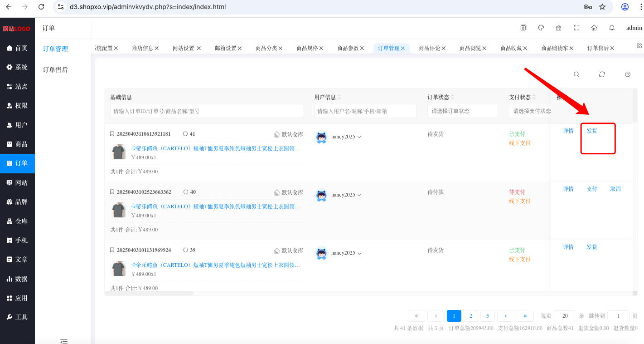Go to page 2 of orders
The width and height of the screenshot is (644, 344).
(x=471, y=316)
